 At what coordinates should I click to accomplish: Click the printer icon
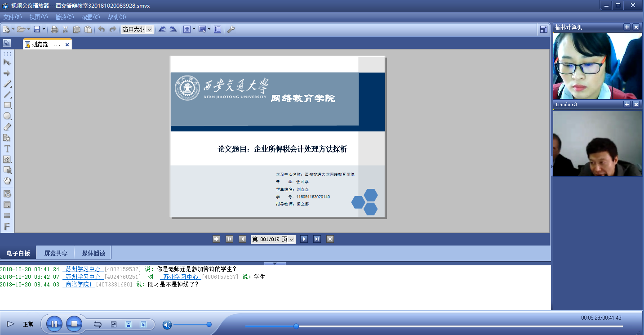pyautogui.click(x=54, y=29)
